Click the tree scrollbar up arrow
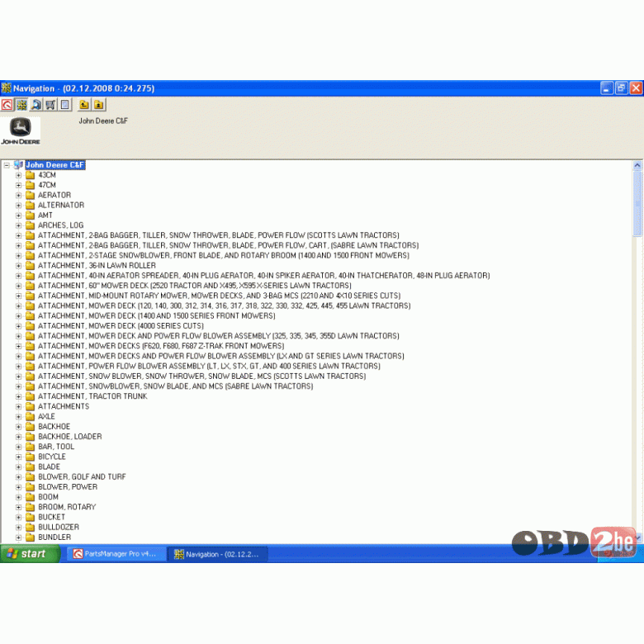This screenshot has height=644, width=644. [637, 165]
